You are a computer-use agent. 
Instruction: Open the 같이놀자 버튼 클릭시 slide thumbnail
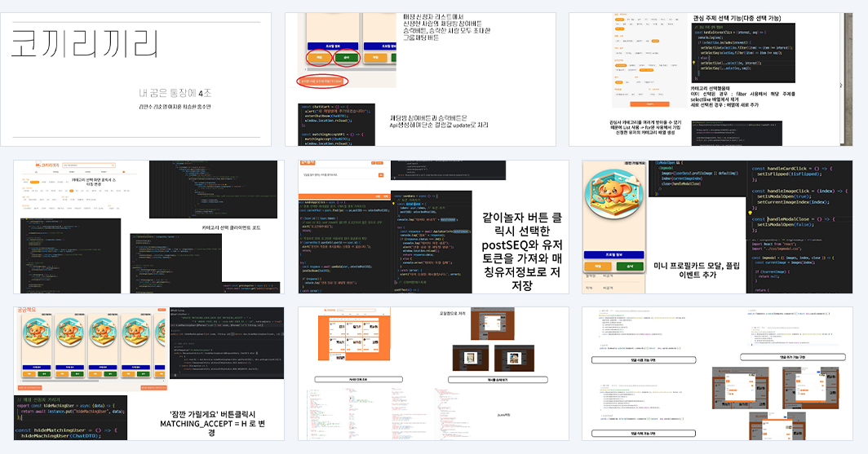[x=433, y=227]
